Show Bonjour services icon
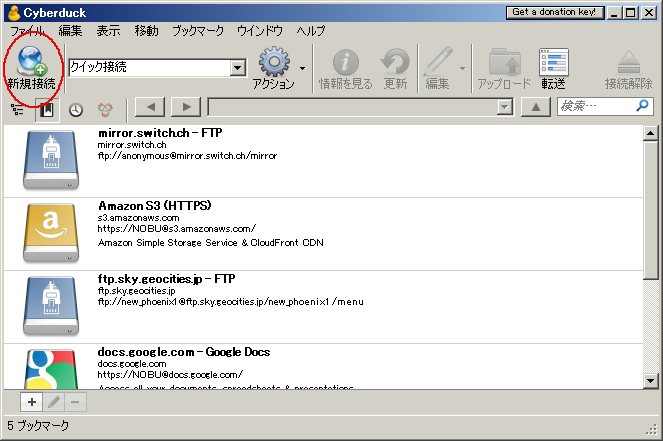Image resolution: width=663 pixels, height=441 pixels. pyautogui.click(x=105, y=110)
